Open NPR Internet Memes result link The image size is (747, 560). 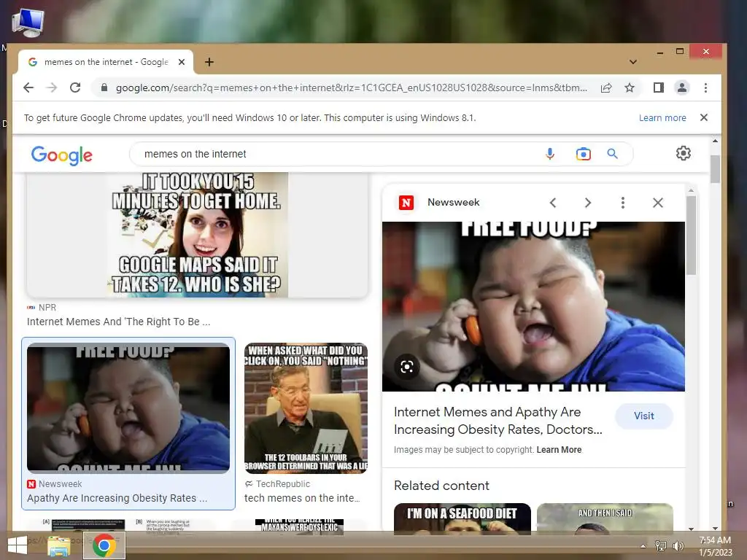tap(119, 322)
